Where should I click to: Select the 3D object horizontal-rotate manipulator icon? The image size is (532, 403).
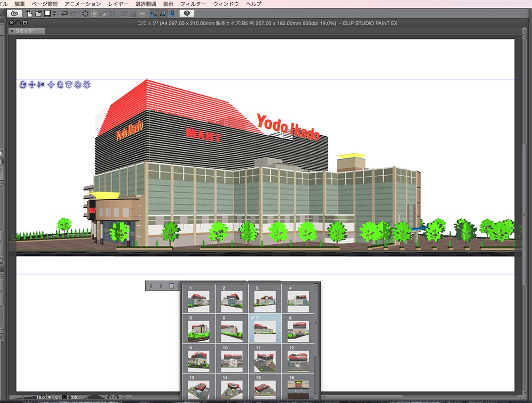(x=78, y=85)
